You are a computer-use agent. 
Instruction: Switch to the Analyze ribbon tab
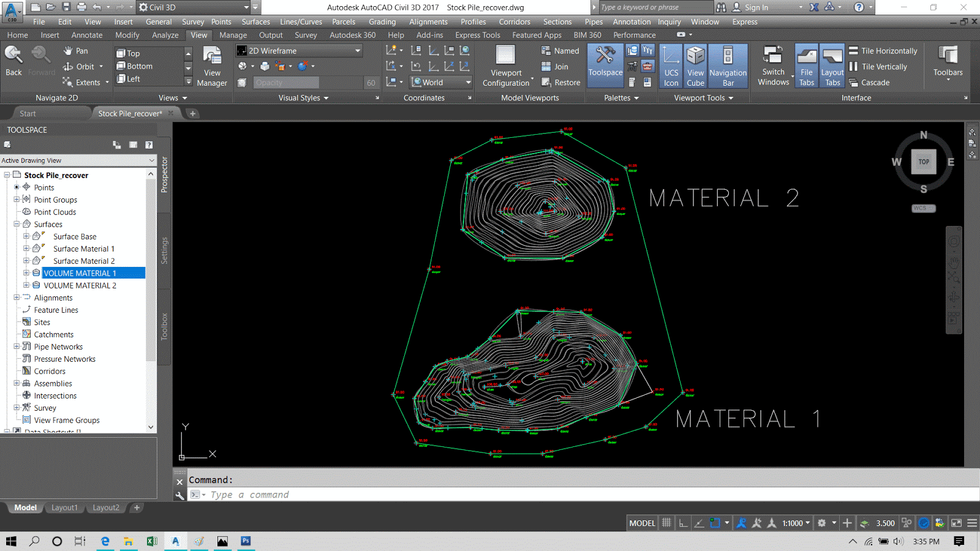(x=165, y=35)
